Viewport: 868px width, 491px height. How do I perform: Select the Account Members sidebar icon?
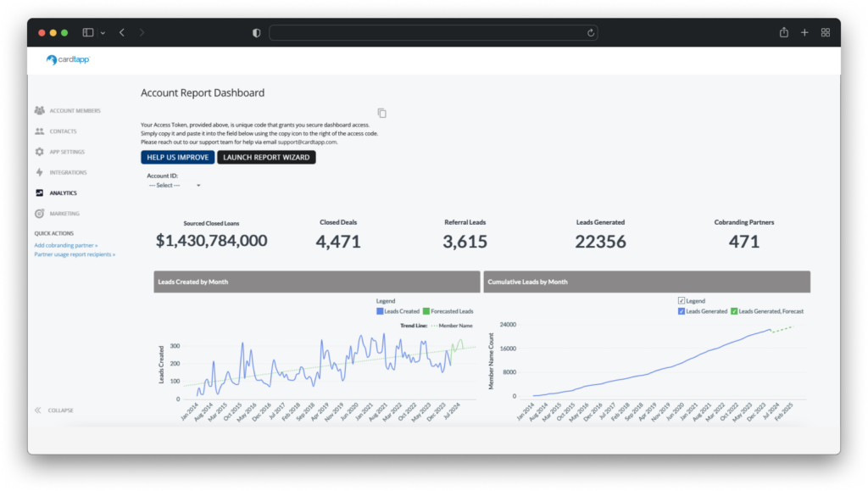39,110
